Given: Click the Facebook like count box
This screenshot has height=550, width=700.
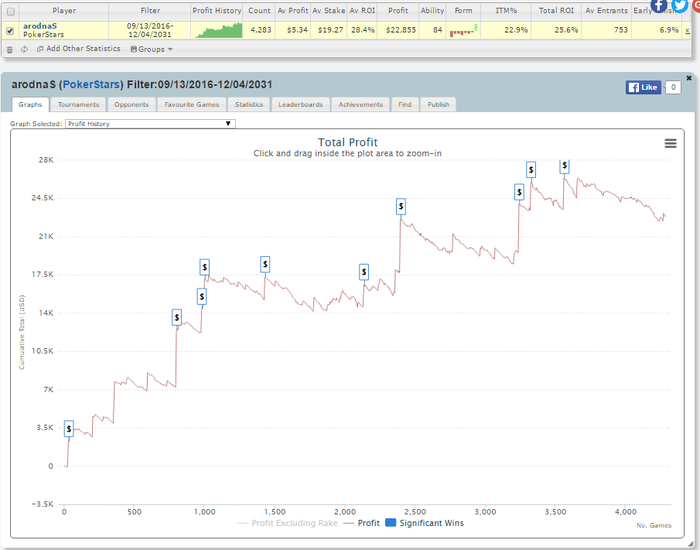Looking at the screenshot, I should point(673,88).
